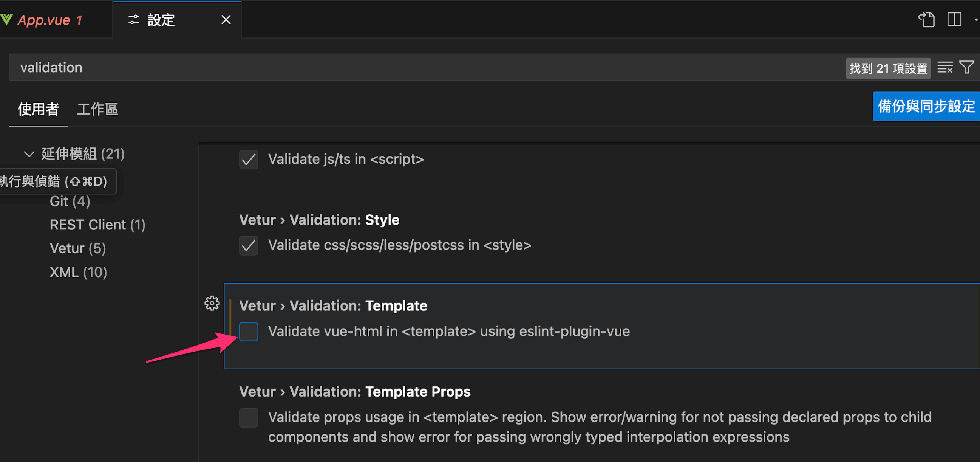Select Vetur (5) in settings tree
The width and height of the screenshot is (980, 462).
(77, 248)
